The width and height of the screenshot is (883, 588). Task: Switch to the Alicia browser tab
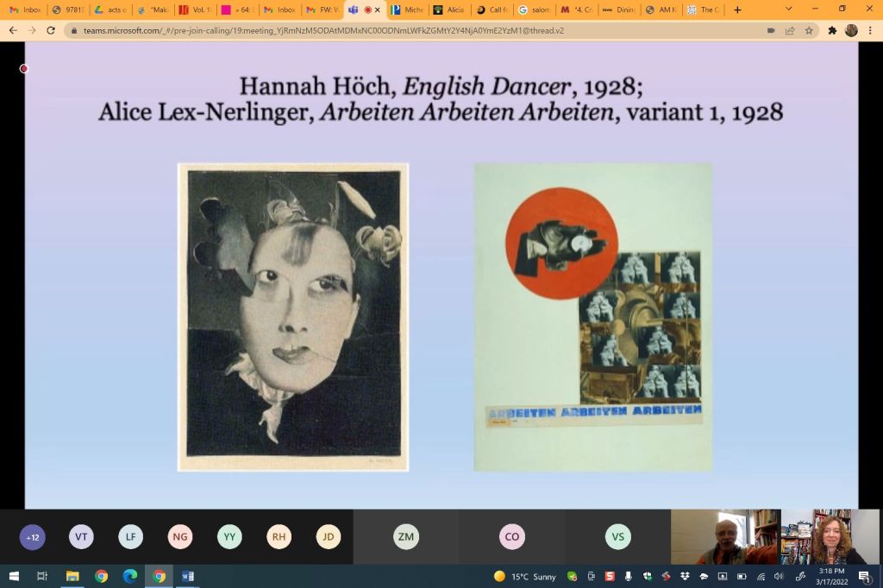(x=448, y=9)
